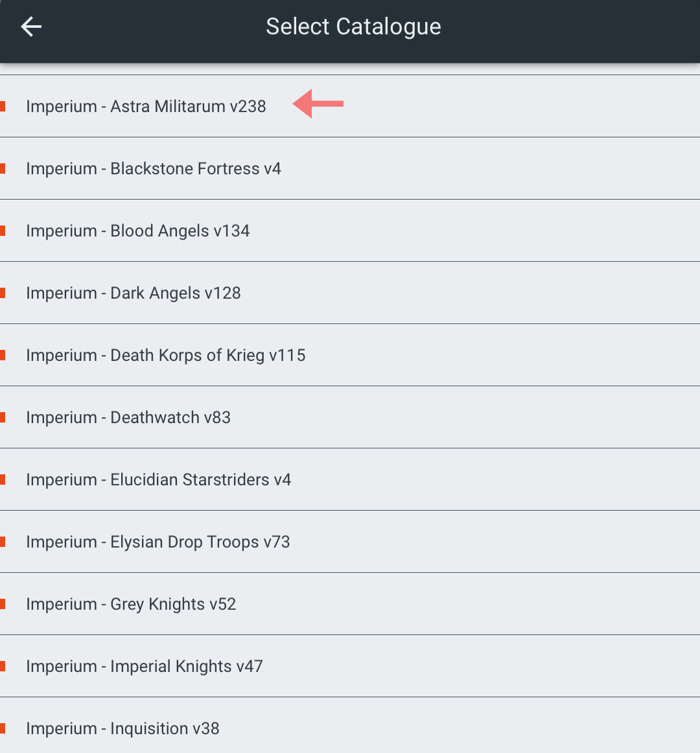Click the orange marker beside Imperial Knights
This screenshot has height=753, width=700.
click(x=3, y=666)
